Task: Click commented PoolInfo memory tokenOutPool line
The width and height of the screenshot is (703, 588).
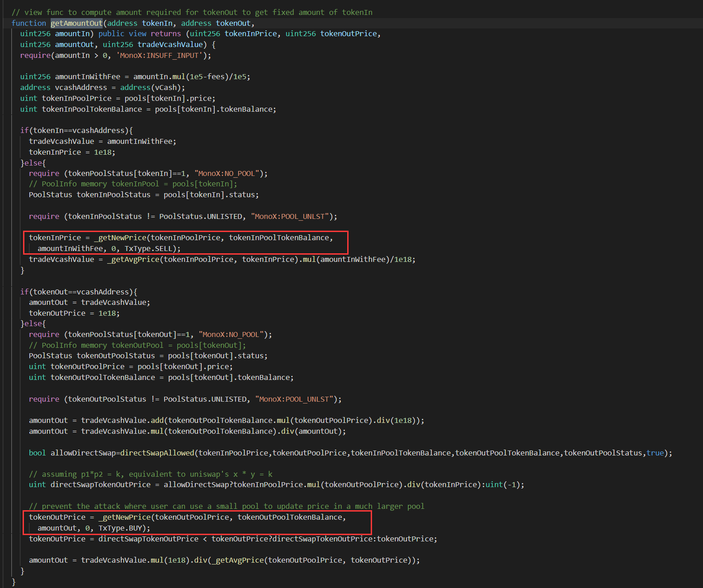Action: pos(137,345)
